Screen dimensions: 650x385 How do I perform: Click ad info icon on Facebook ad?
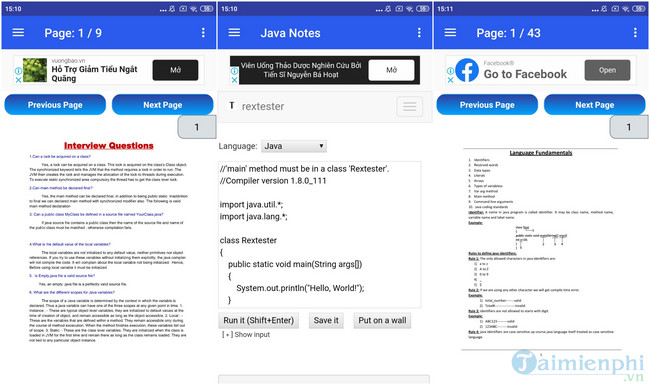(x=450, y=71)
